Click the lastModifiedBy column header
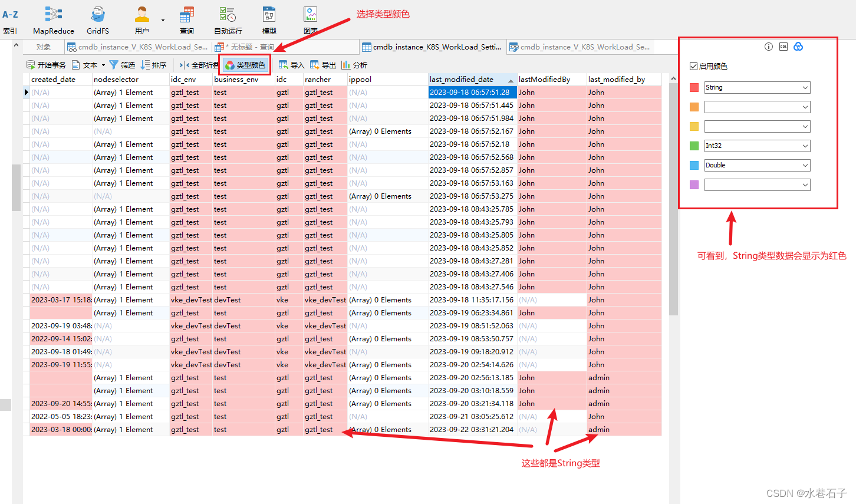 (x=552, y=80)
